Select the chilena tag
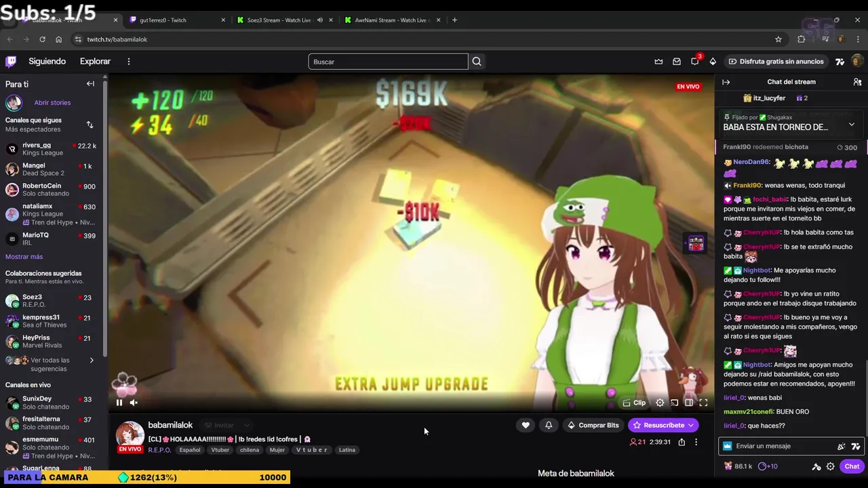The height and width of the screenshot is (488, 868). coord(249,450)
